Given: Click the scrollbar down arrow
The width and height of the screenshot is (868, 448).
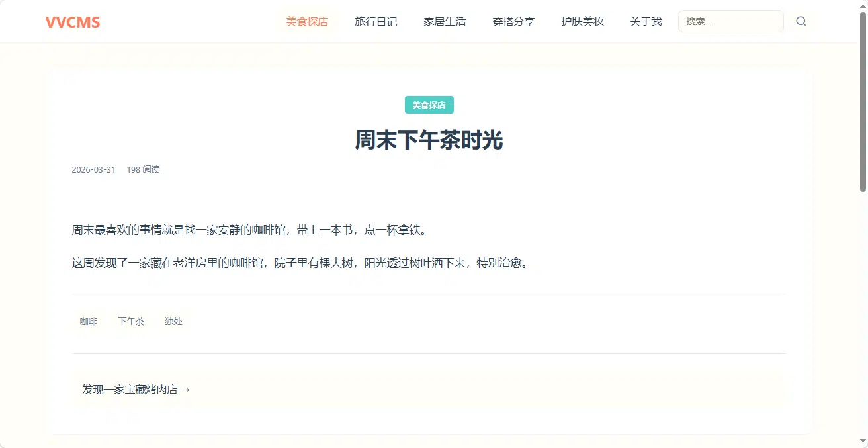Looking at the screenshot, I should (x=863, y=442).
